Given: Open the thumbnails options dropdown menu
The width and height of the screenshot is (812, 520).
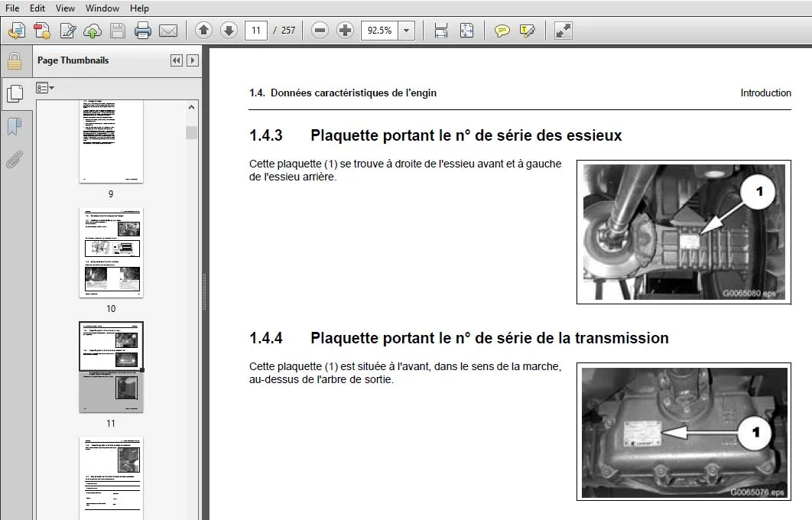Looking at the screenshot, I should click(x=45, y=88).
